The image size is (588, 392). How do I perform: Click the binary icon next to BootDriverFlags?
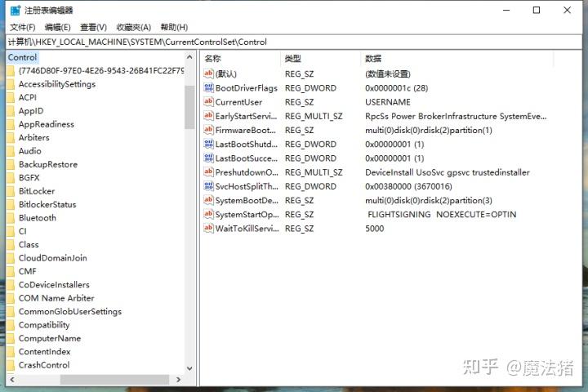coord(208,87)
